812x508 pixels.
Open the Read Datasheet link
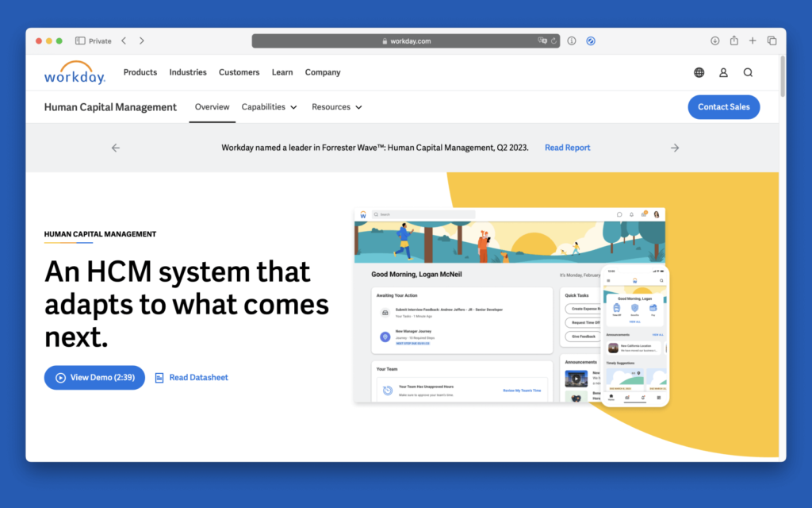[x=192, y=378]
